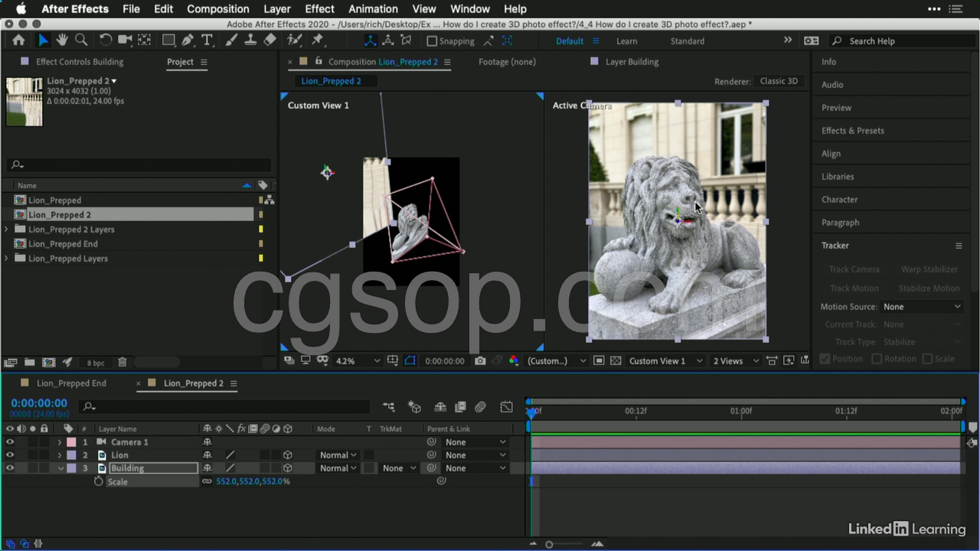Select the Roto Brush tool
Screen dimensions: 980x551
coord(294,41)
